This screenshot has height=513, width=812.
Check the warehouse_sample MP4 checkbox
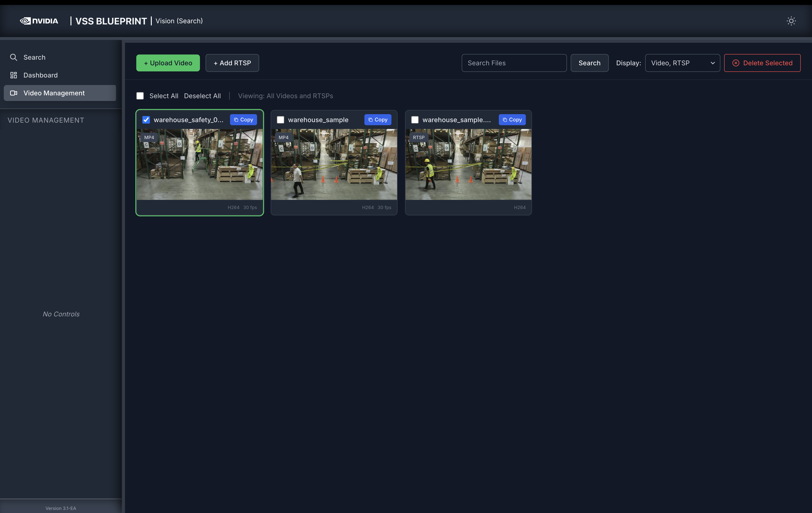click(280, 120)
